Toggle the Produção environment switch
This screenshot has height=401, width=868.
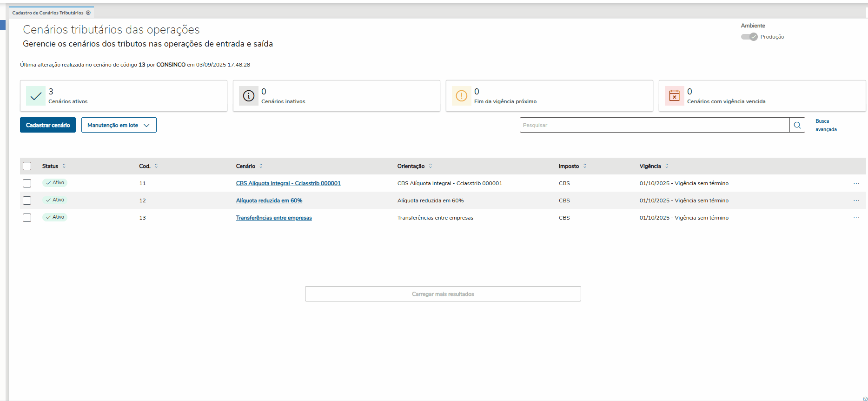pyautogui.click(x=749, y=37)
